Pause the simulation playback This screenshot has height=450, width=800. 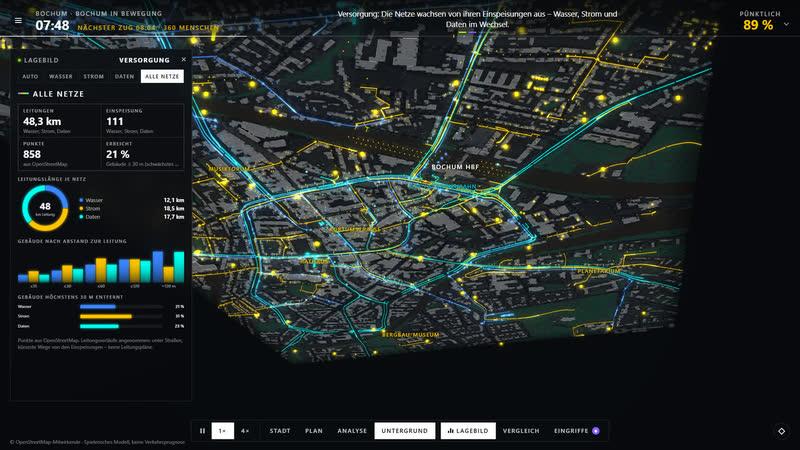click(x=203, y=431)
